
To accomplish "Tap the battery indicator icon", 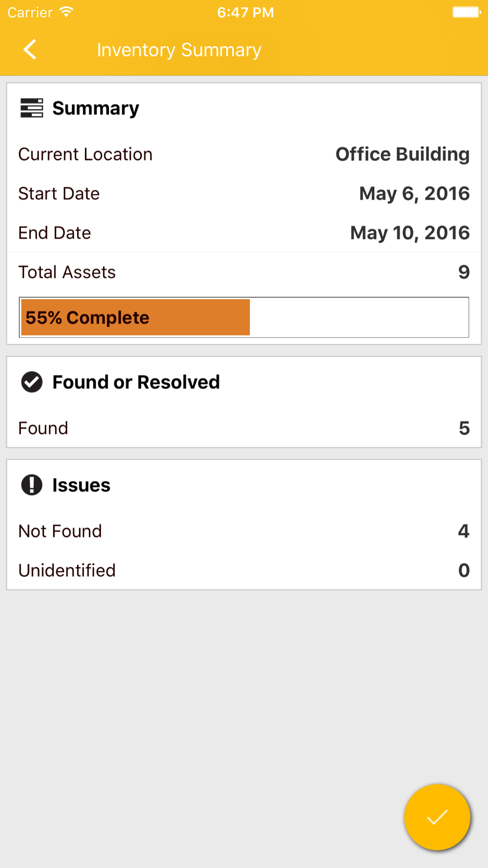I will click(467, 12).
